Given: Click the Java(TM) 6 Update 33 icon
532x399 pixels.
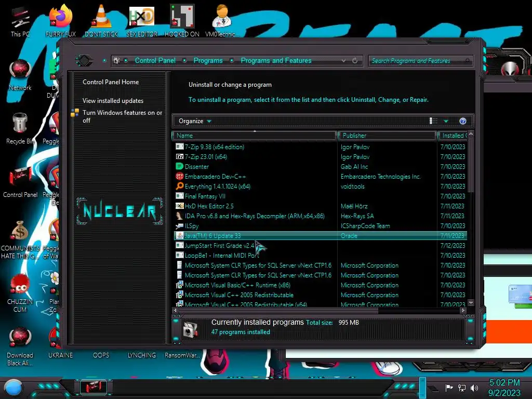Looking at the screenshot, I should tap(179, 235).
